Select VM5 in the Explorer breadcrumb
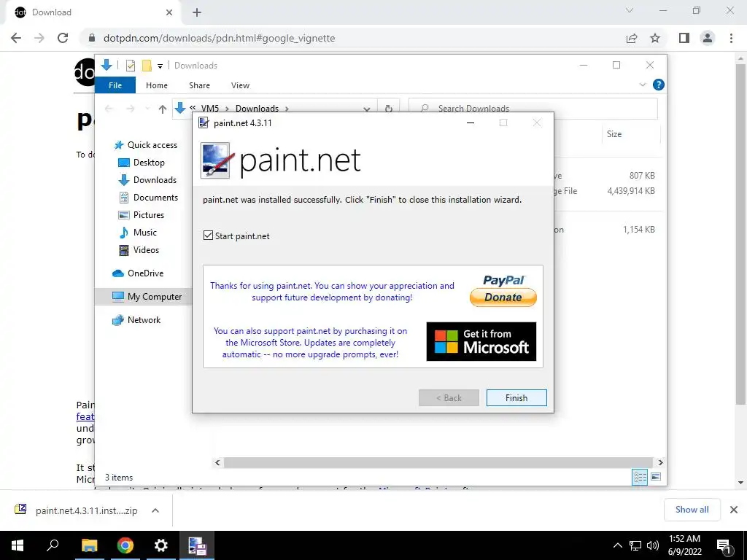This screenshot has height=560, width=747. [209, 109]
